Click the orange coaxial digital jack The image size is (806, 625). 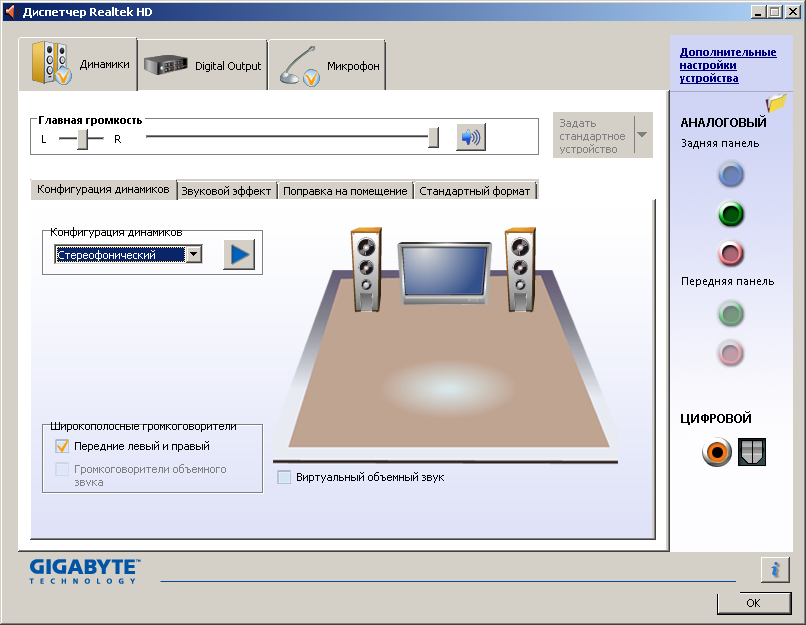(717, 452)
